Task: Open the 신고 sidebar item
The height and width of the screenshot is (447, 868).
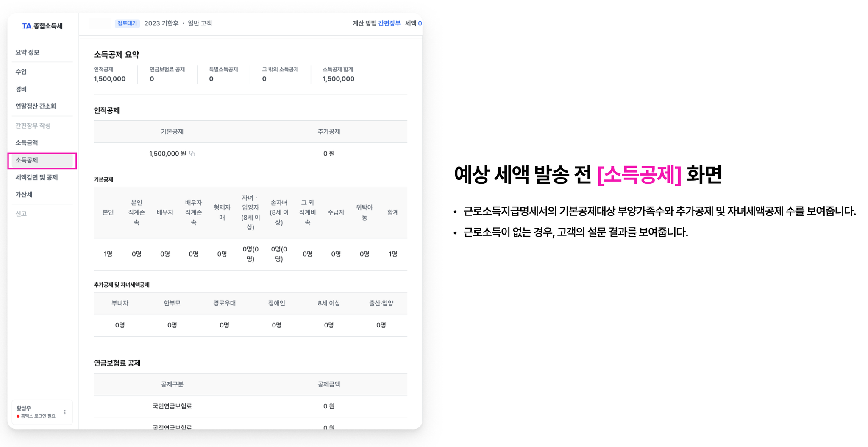Action: 21,214
